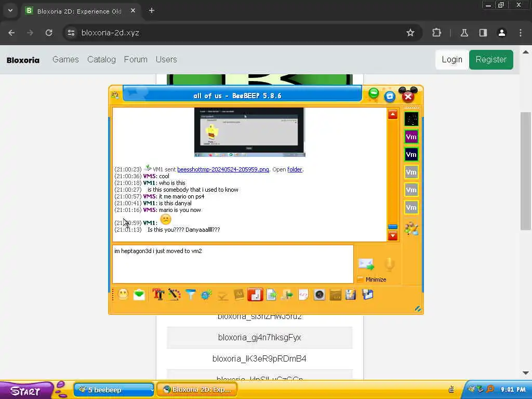This screenshot has width=532, height=399.
Task: Open Users in the Bloxoria navbar
Action: click(166, 59)
